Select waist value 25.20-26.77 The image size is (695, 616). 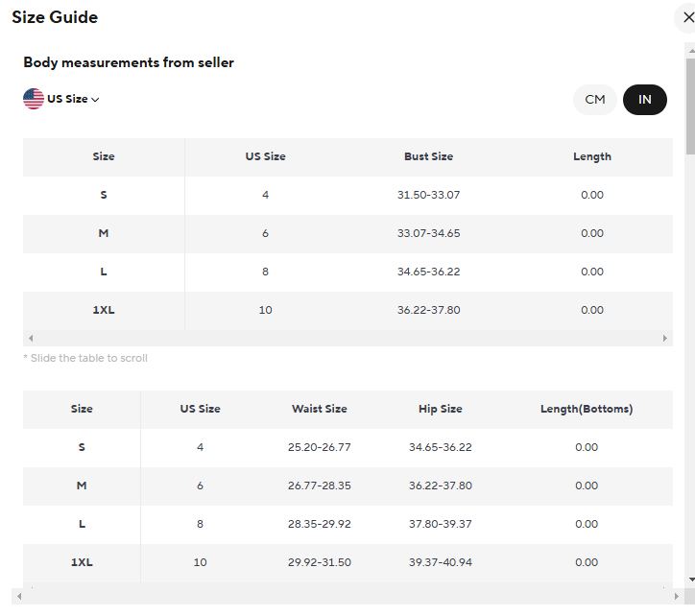[319, 447]
